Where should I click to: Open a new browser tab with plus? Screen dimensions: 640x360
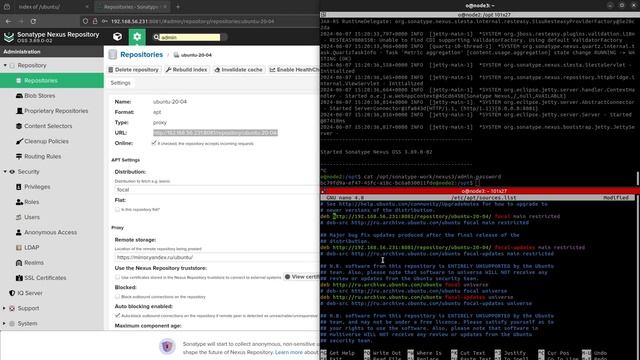(x=178, y=7)
